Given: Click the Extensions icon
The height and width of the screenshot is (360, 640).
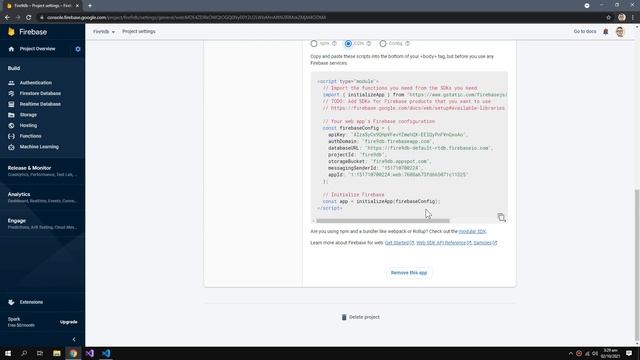Looking at the screenshot, I should [x=11, y=302].
